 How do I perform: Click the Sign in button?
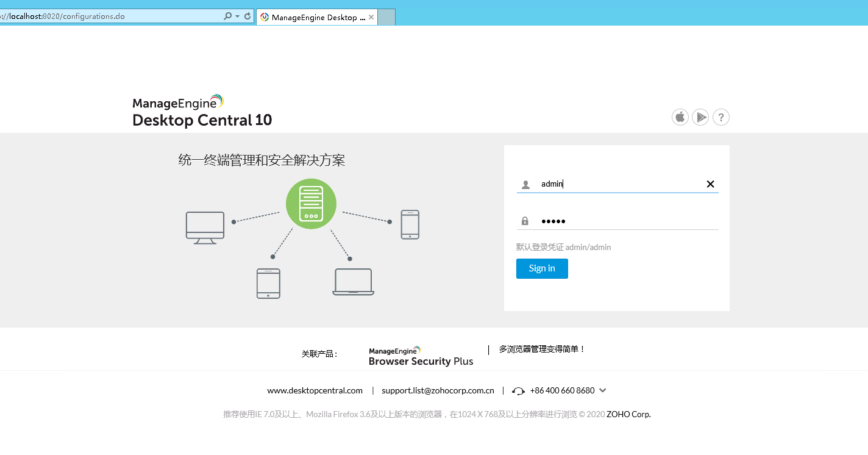[x=542, y=268]
